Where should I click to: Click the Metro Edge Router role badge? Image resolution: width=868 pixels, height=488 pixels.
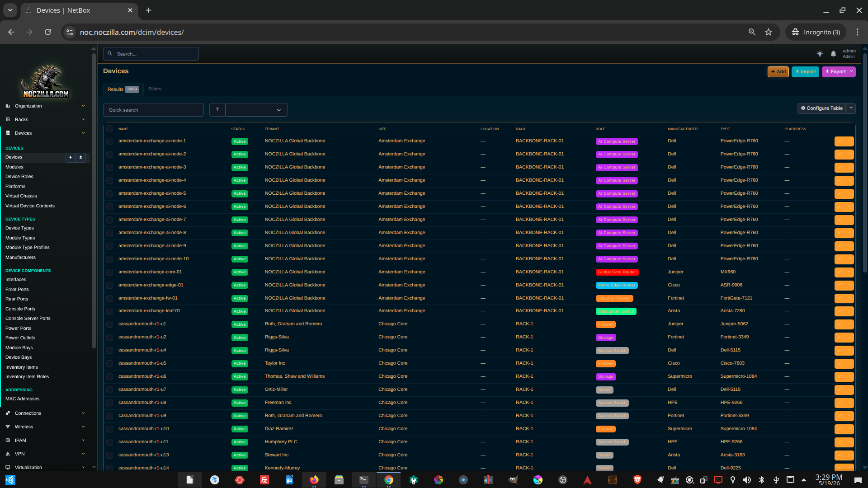coord(617,286)
